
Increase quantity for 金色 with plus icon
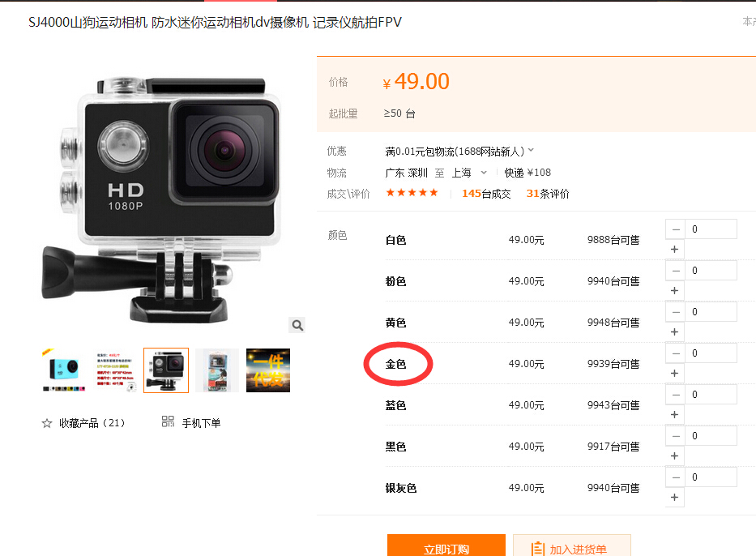coord(674,374)
